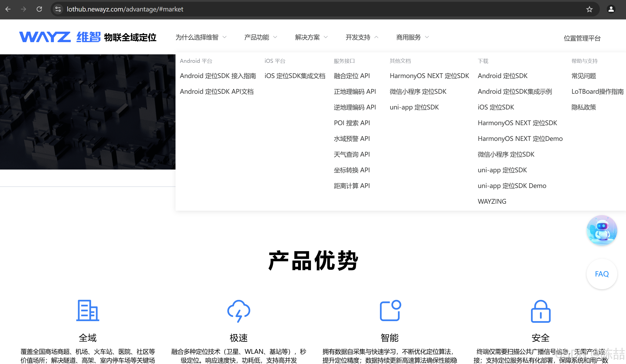
Task: Click the 极速 cloud lightning icon
Action: (239, 311)
